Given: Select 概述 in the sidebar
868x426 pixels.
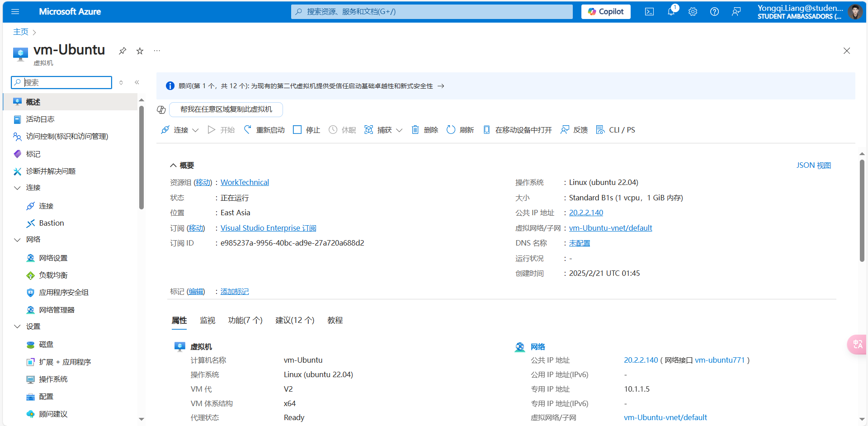Looking at the screenshot, I should pyautogui.click(x=70, y=102).
